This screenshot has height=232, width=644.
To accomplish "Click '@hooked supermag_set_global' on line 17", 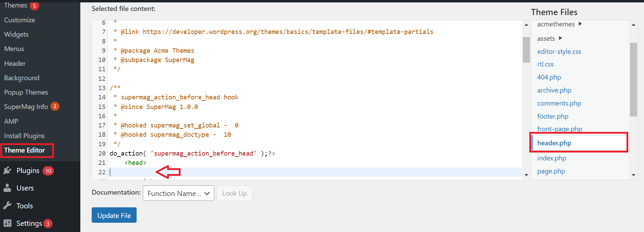I will [170, 125].
